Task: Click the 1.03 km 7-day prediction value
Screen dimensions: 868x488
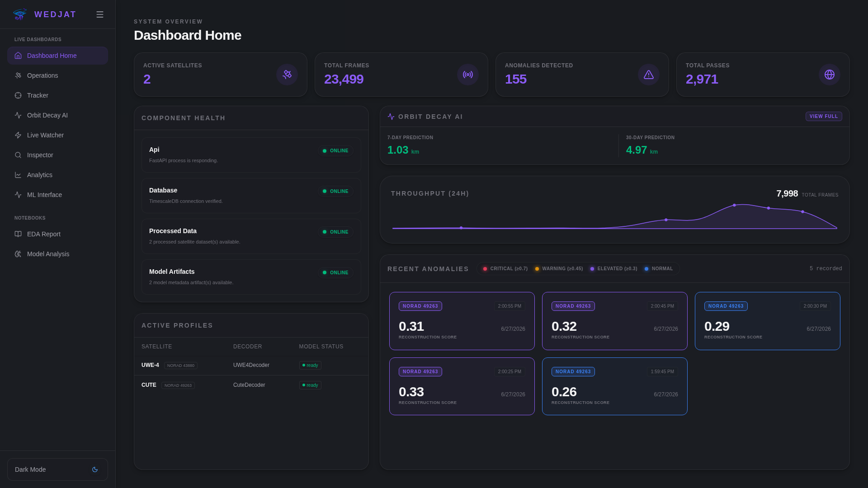Action: pyautogui.click(x=403, y=150)
